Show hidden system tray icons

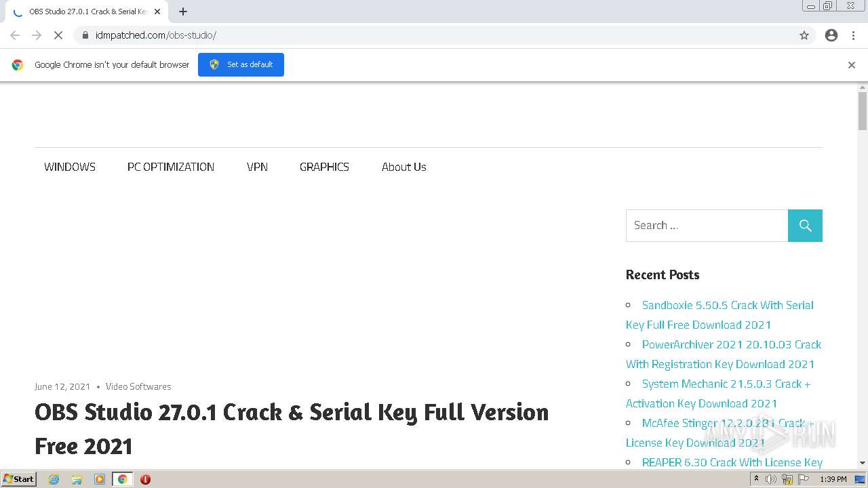click(x=756, y=479)
